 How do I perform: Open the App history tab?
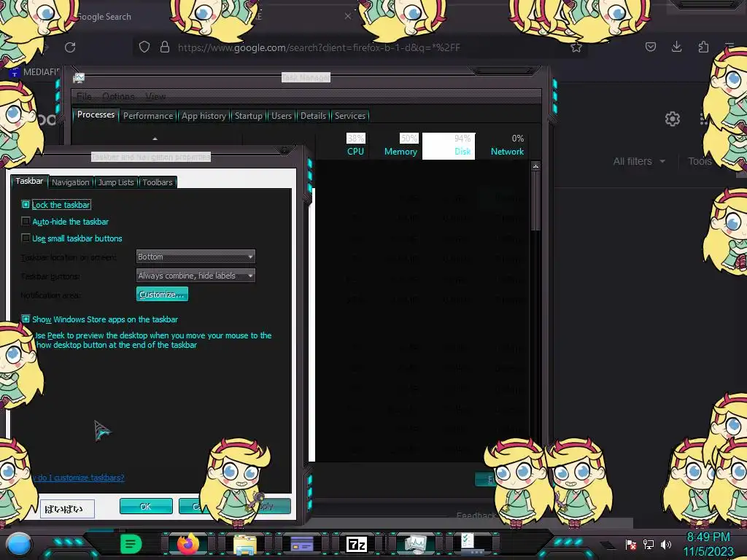[204, 116]
